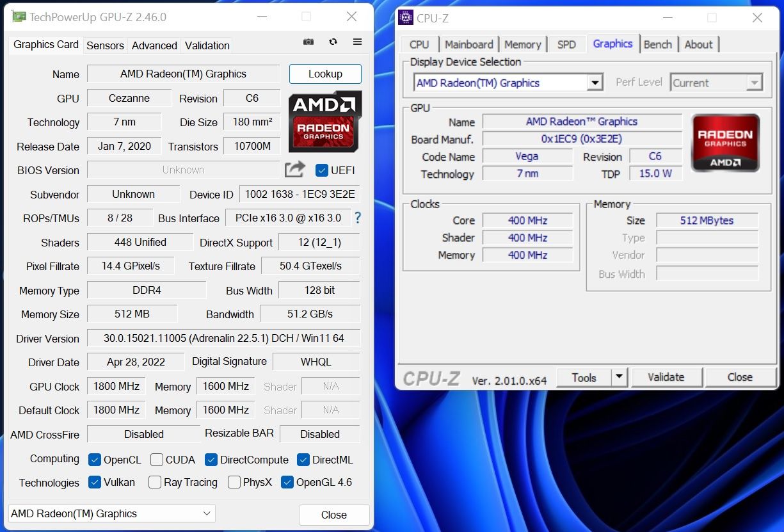Click the GPU name field in GPU-Z

click(183, 74)
